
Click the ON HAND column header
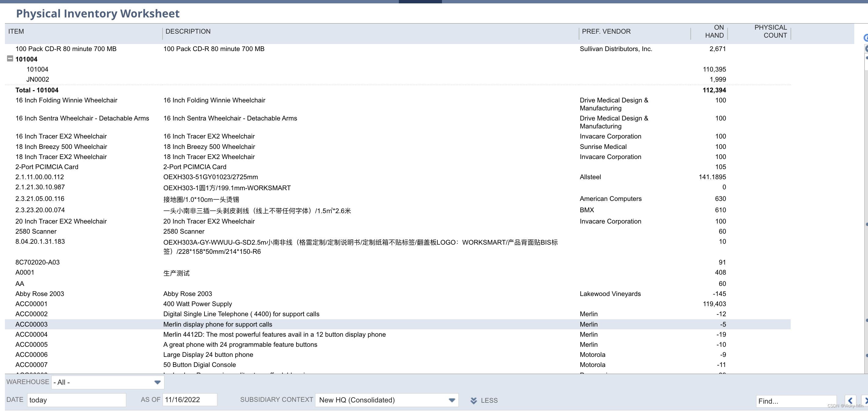715,31
